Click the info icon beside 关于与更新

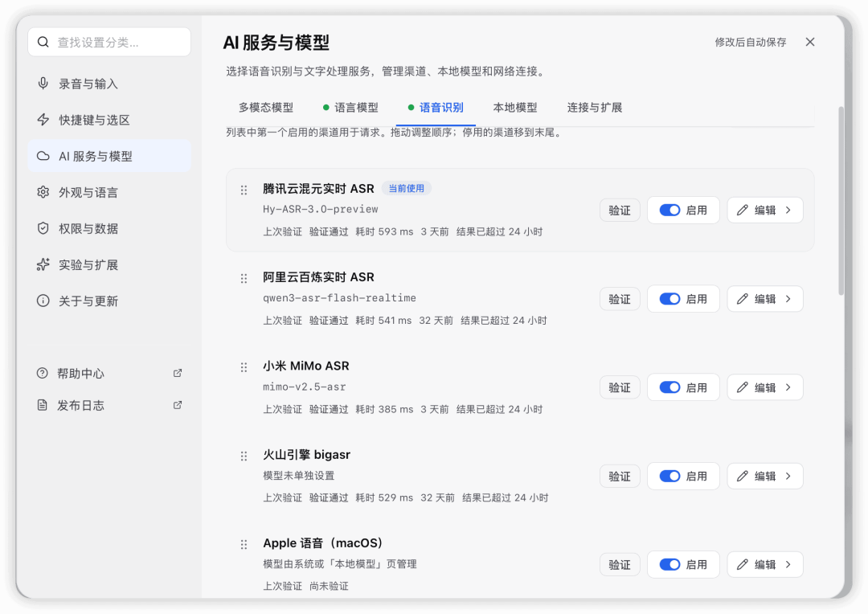pos(43,301)
